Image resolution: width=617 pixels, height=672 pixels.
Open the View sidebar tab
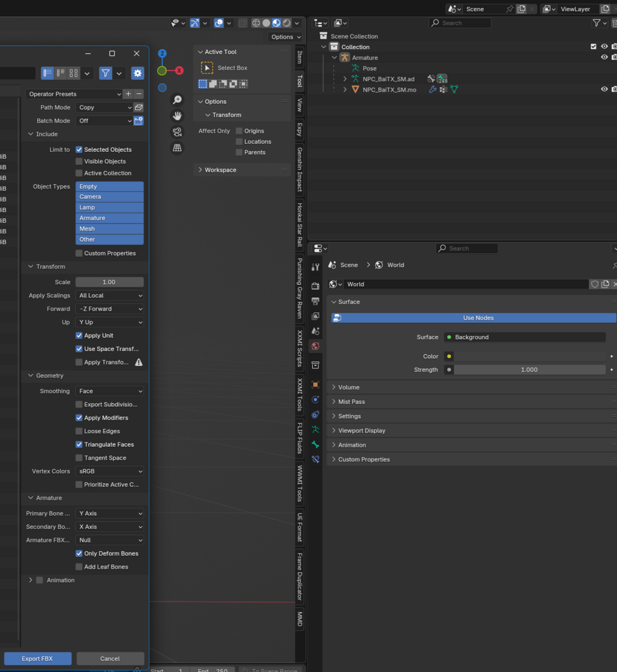click(x=300, y=105)
